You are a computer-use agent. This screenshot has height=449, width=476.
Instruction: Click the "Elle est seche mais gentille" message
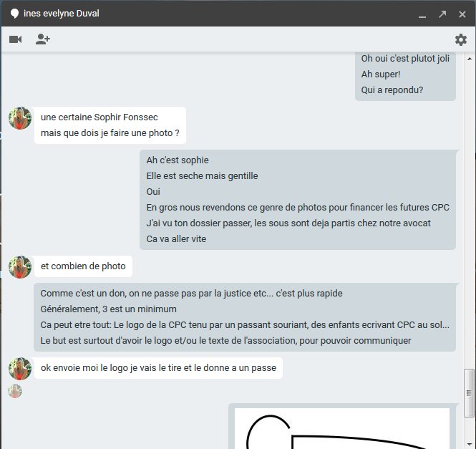pyautogui.click(x=202, y=175)
